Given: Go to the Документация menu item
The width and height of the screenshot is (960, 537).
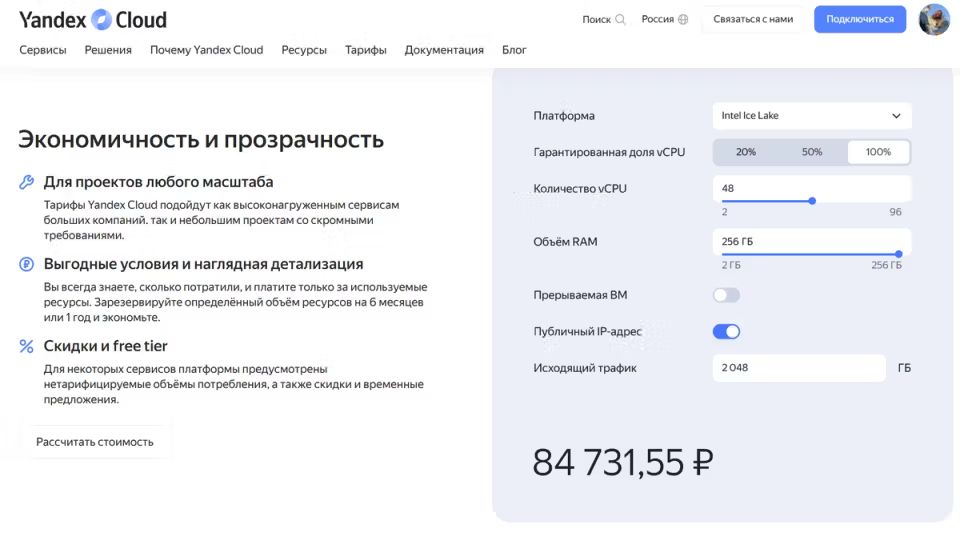Looking at the screenshot, I should [444, 50].
